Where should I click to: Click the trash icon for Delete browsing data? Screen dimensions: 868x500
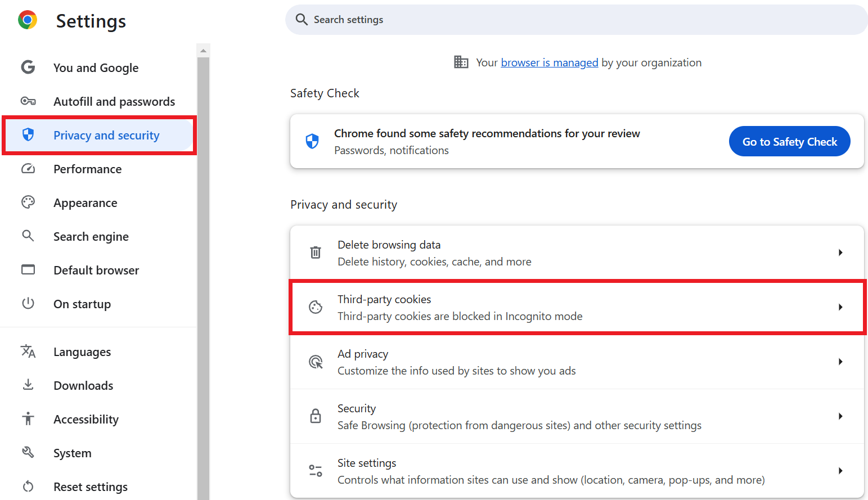[316, 253]
